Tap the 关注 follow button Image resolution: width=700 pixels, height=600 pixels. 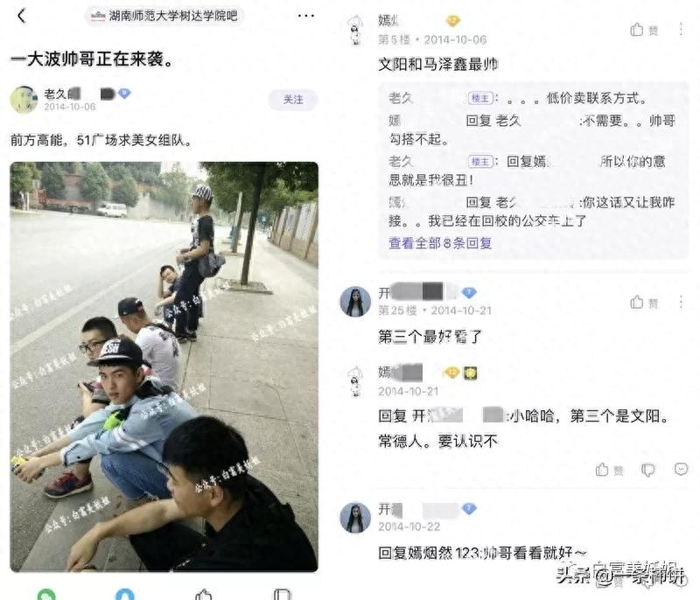click(x=293, y=100)
